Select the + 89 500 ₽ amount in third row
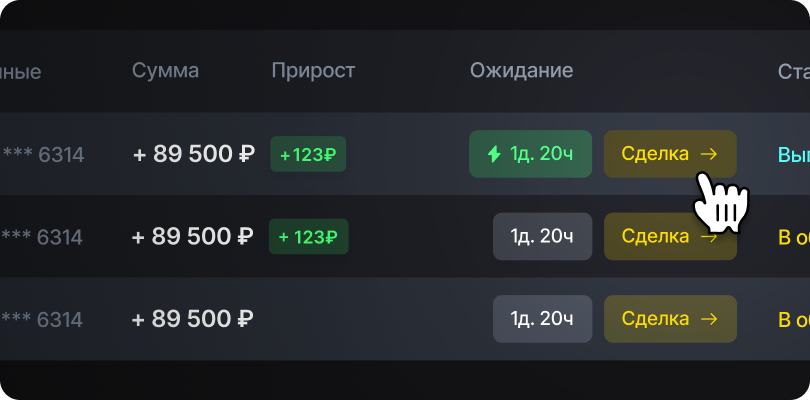The width and height of the screenshot is (810, 400). (x=193, y=319)
